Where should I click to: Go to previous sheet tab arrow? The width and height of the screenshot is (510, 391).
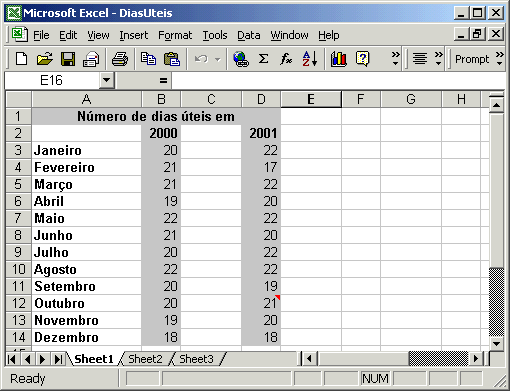tap(27, 359)
